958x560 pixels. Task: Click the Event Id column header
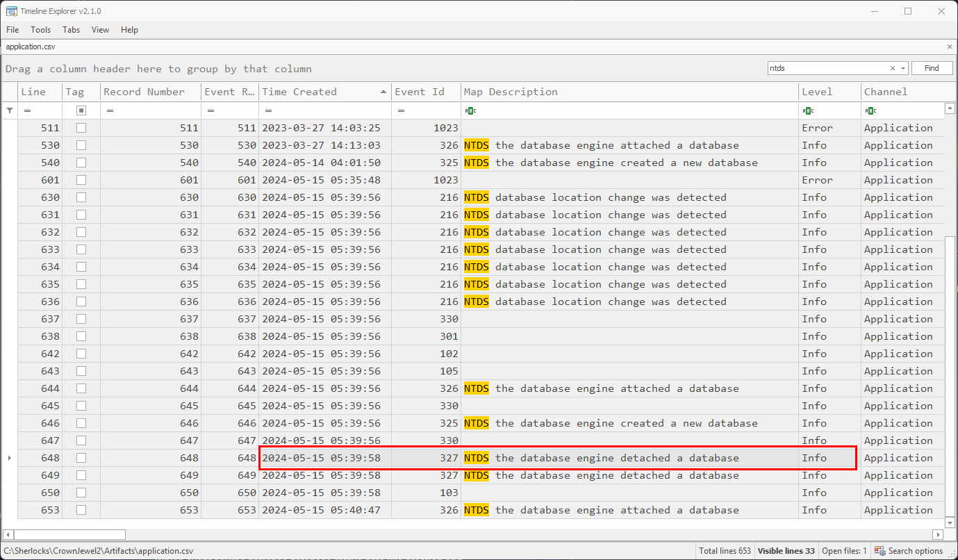coord(420,92)
